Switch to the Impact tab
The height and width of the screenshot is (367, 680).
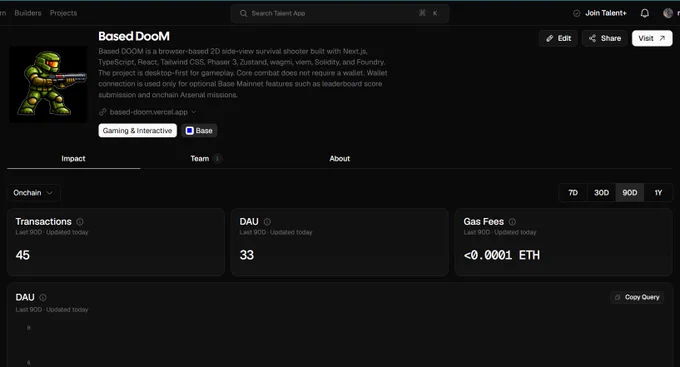(x=73, y=159)
